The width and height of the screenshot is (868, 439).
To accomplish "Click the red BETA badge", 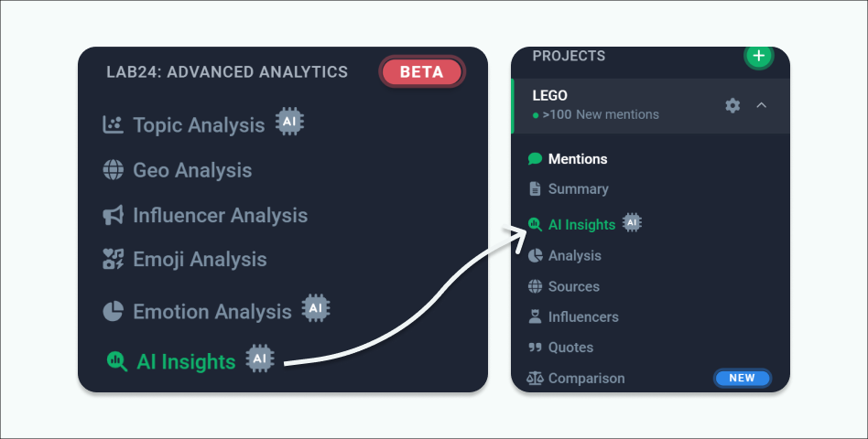I will point(422,72).
